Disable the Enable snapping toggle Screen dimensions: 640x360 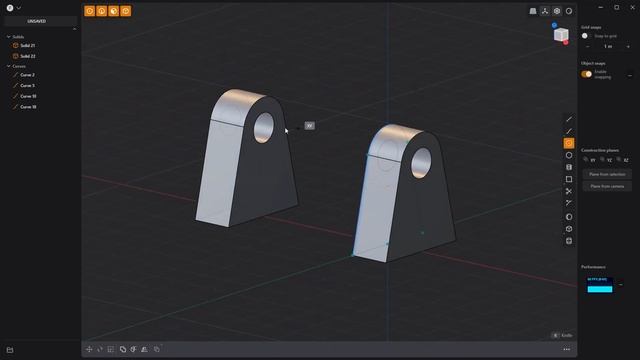(587, 74)
